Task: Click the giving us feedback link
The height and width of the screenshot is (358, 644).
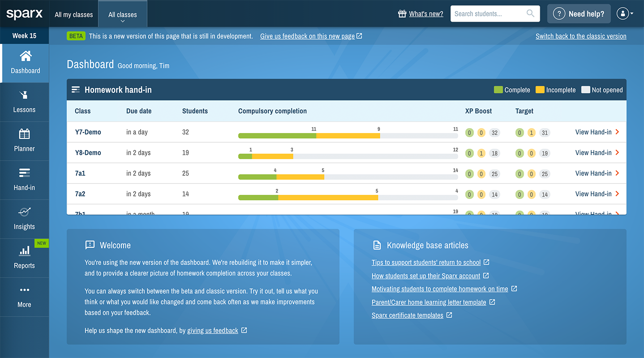Action: click(x=213, y=331)
